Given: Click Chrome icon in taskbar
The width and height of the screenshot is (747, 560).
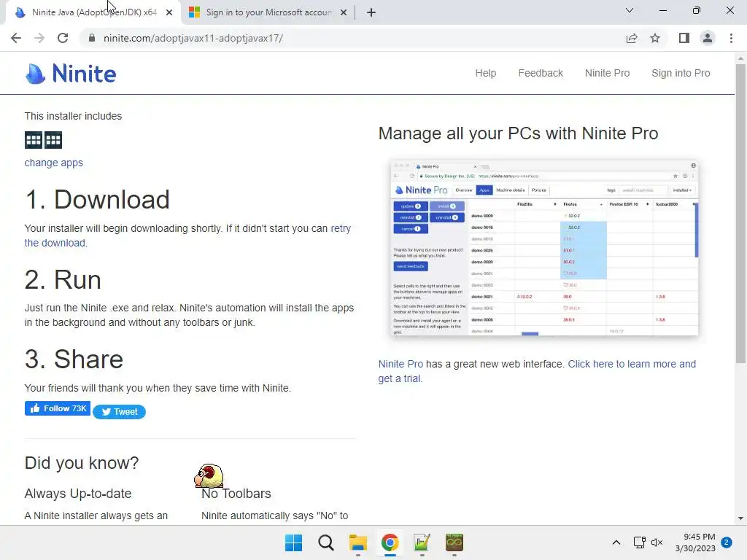Looking at the screenshot, I should (390, 542).
